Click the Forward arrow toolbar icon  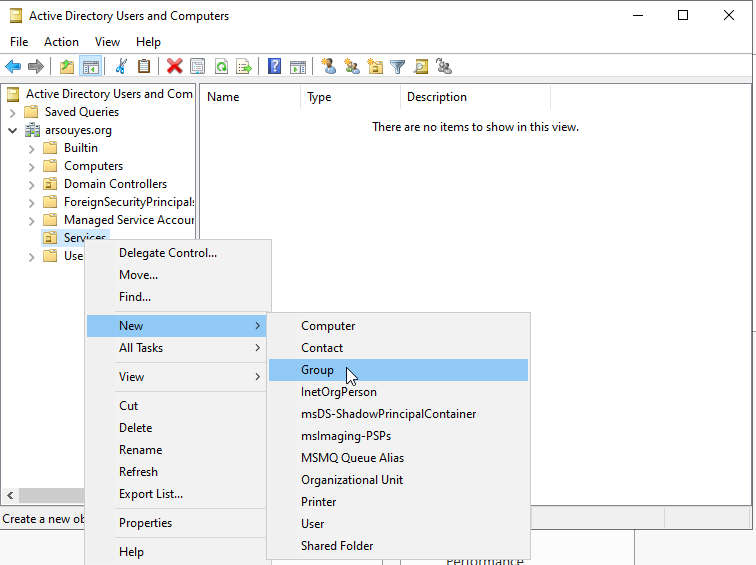(36, 67)
